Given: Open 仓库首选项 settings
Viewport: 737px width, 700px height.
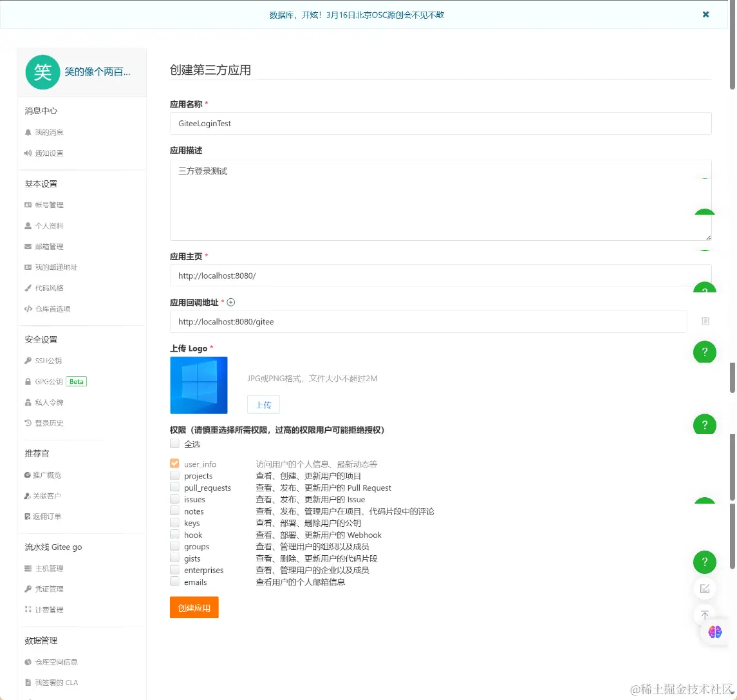Looking at the screenshot, I should coord(48,309).
